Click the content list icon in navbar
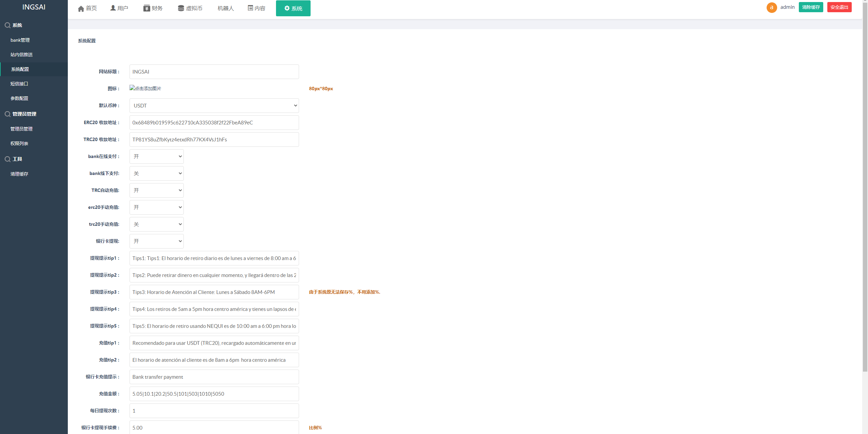The image size is (868, 434). point(250,8)
